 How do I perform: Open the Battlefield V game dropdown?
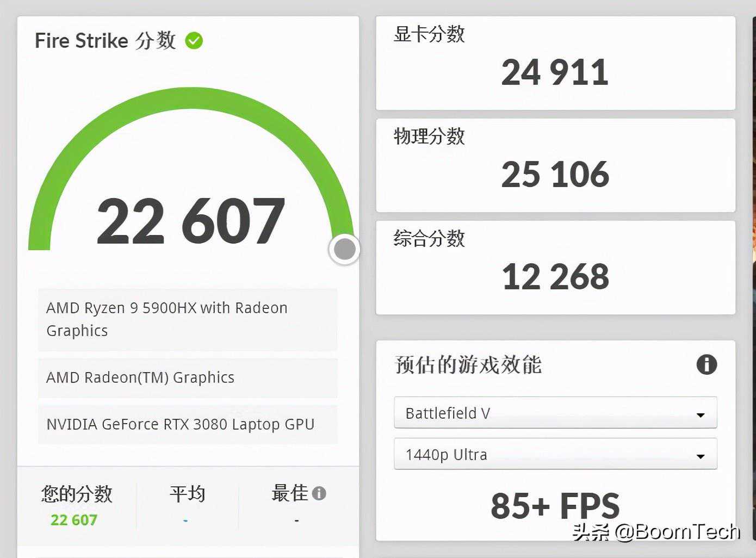point(555,413)
